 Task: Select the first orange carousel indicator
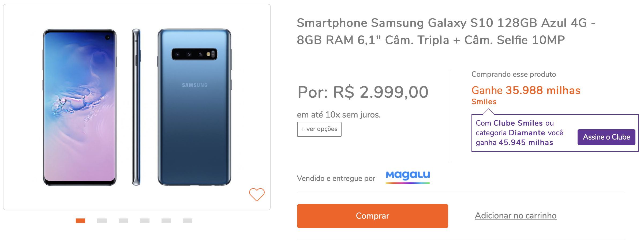click(80, 221)
